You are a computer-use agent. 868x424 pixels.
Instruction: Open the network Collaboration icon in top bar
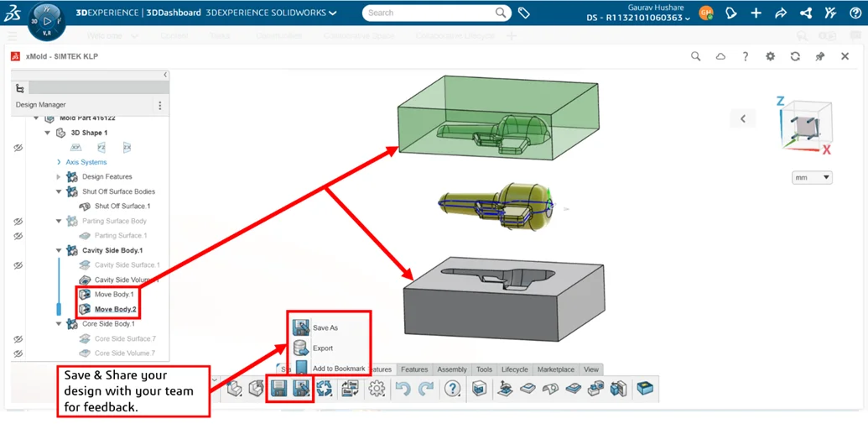806,13
